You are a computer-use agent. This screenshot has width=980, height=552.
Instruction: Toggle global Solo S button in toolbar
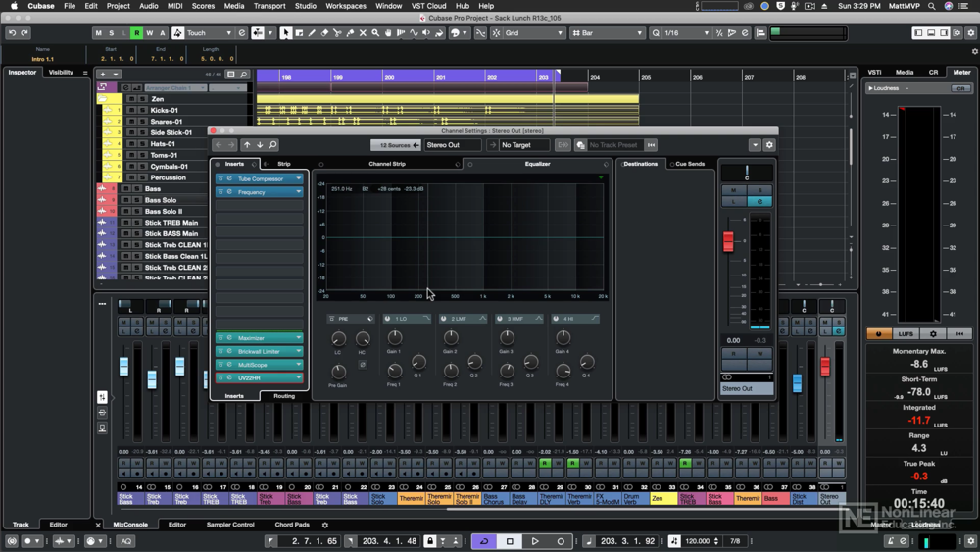112,33
